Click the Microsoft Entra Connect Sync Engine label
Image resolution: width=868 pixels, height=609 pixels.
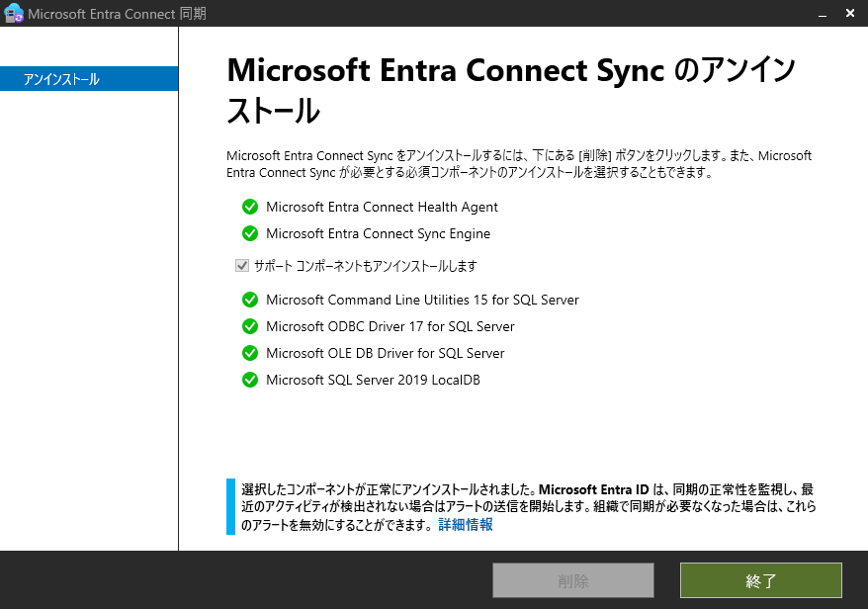(x=378, y=233)
